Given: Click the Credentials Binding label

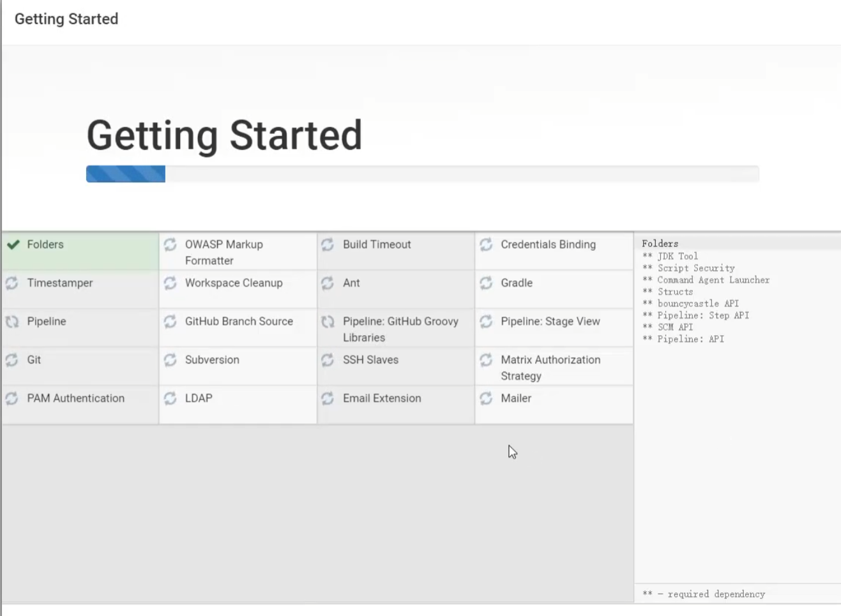Looking at the screenshot, I should coord(548,244).
